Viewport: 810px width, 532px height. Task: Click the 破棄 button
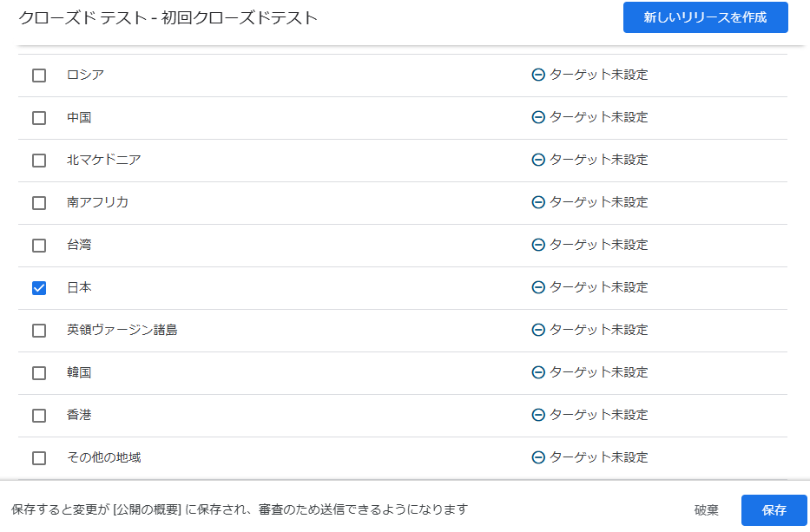coord(706,509)
